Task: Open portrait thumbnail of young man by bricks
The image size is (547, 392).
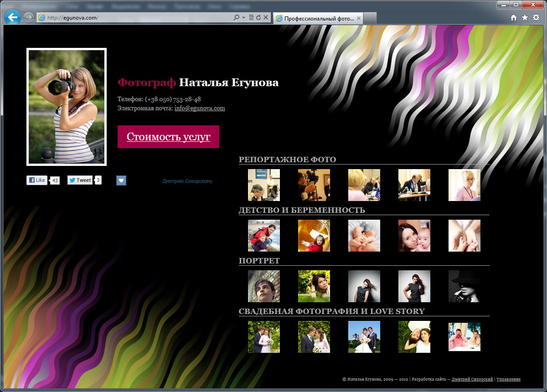Action: (264, 286)
